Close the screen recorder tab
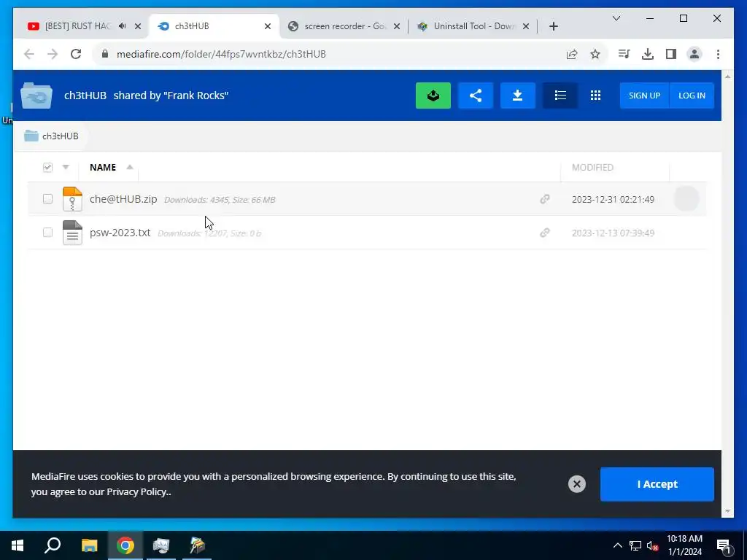Screen dimensions: 747x560 pos(397,26)
